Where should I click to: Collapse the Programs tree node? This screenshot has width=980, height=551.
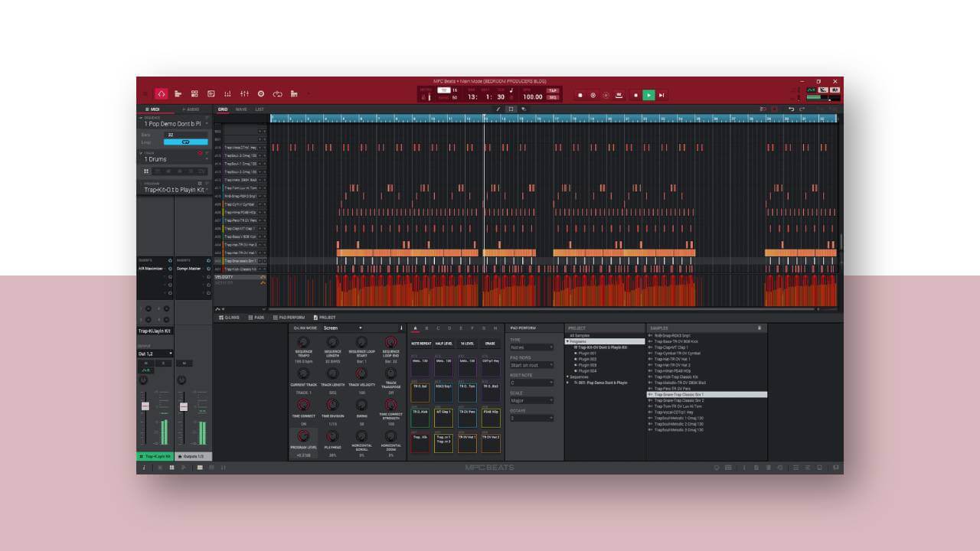click(567, 341)
